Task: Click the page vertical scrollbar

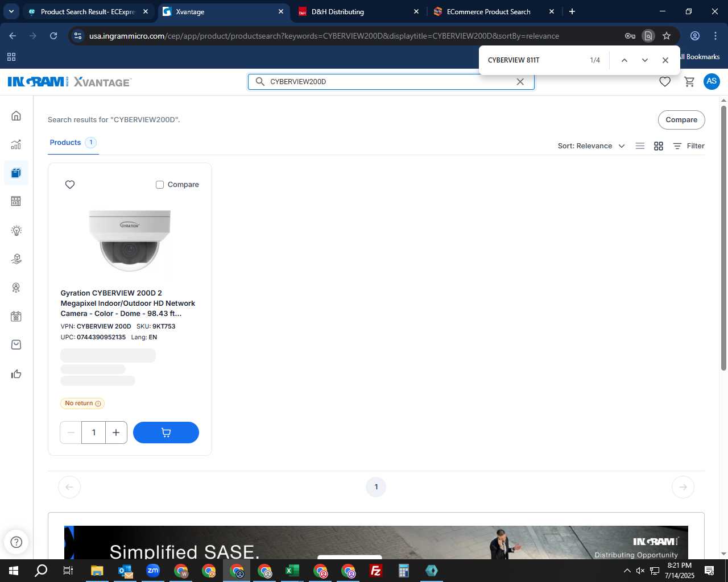Action: (723, 238)
